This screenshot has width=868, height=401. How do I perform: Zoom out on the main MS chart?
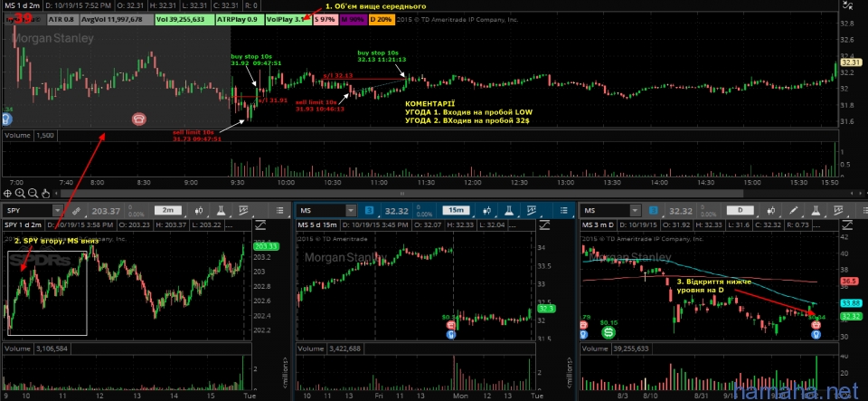pos(33,194)
